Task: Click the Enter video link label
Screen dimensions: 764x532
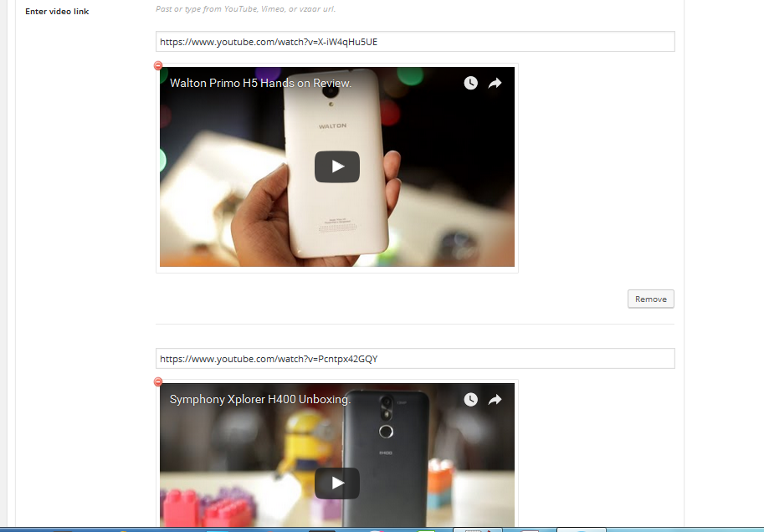Action: point(57,11)
